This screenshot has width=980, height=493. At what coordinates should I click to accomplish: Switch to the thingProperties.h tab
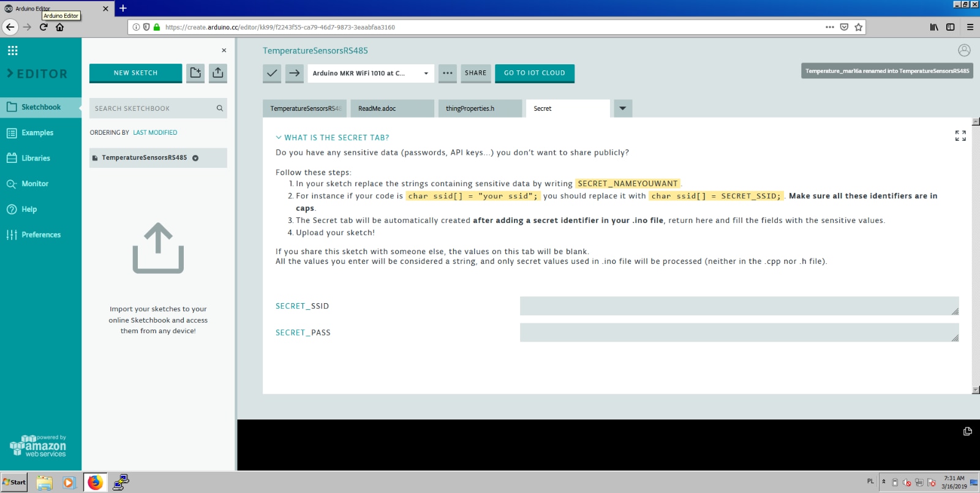coord(480,108)
